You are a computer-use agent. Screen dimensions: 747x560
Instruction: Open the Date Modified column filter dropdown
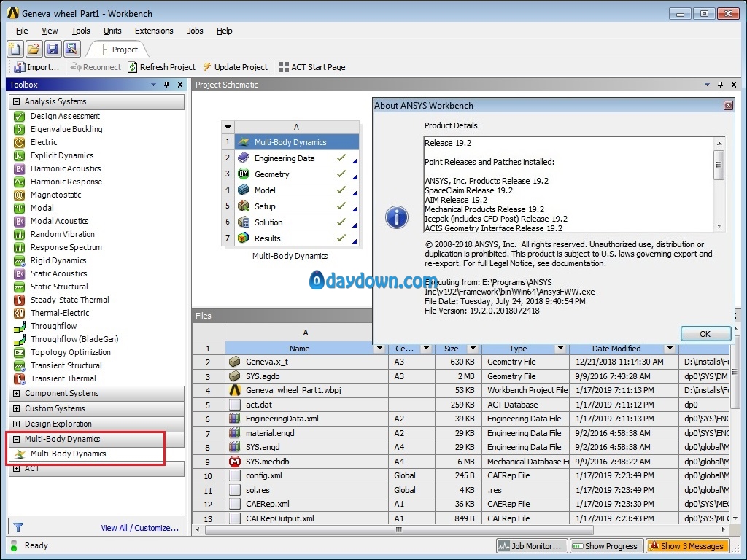tap(670, 349)
